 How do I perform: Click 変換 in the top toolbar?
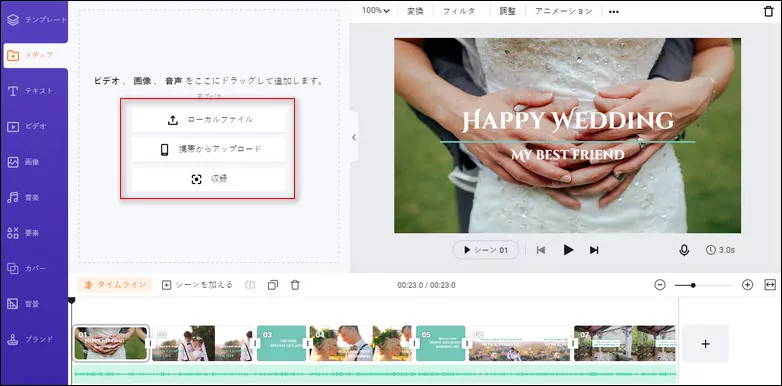coord(415,11)
